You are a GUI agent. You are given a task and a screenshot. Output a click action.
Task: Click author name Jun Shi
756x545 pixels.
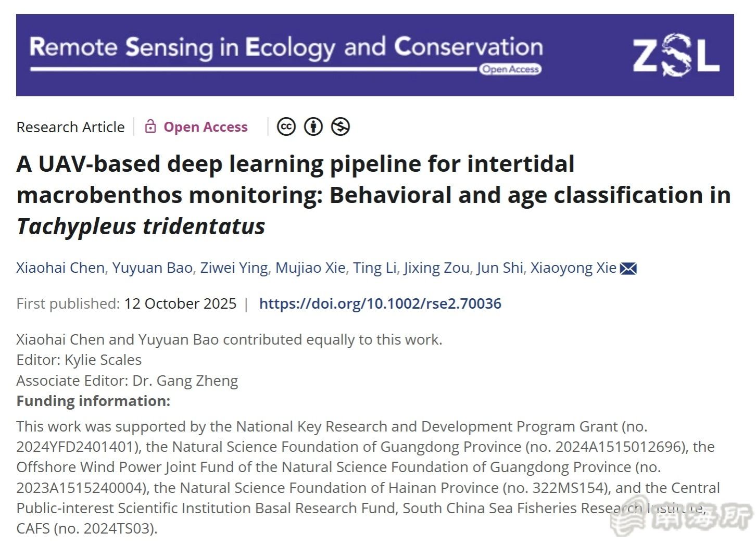[499, 268]
